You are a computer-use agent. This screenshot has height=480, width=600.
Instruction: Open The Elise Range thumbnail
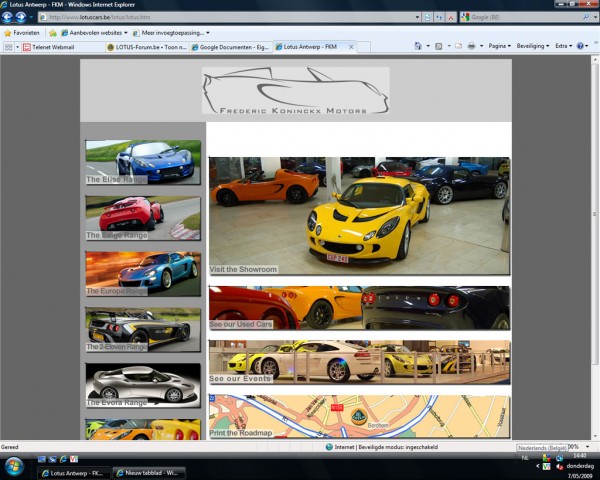tap(143, 162)
